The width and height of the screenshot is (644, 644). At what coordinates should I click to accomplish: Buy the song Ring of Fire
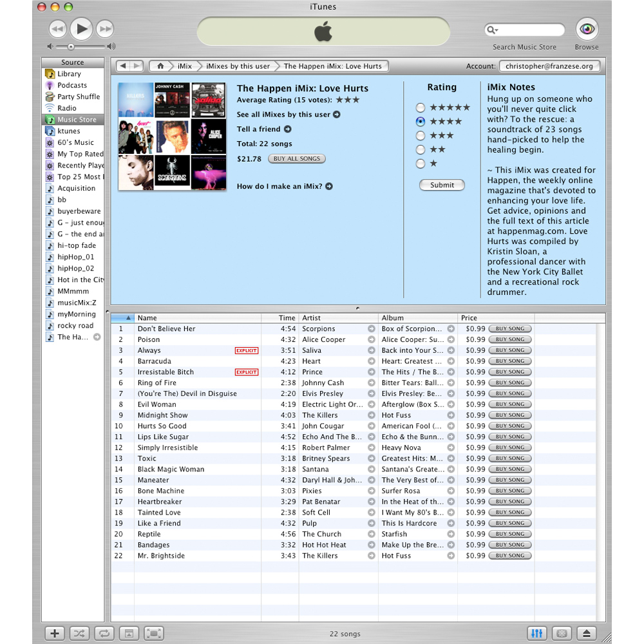(509, 383)
